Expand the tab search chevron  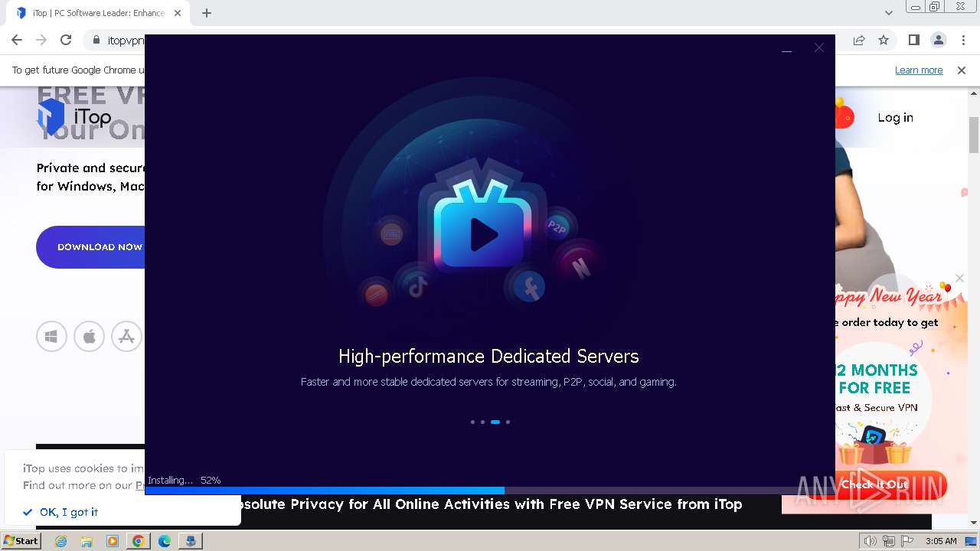click(x=889, y=13)
